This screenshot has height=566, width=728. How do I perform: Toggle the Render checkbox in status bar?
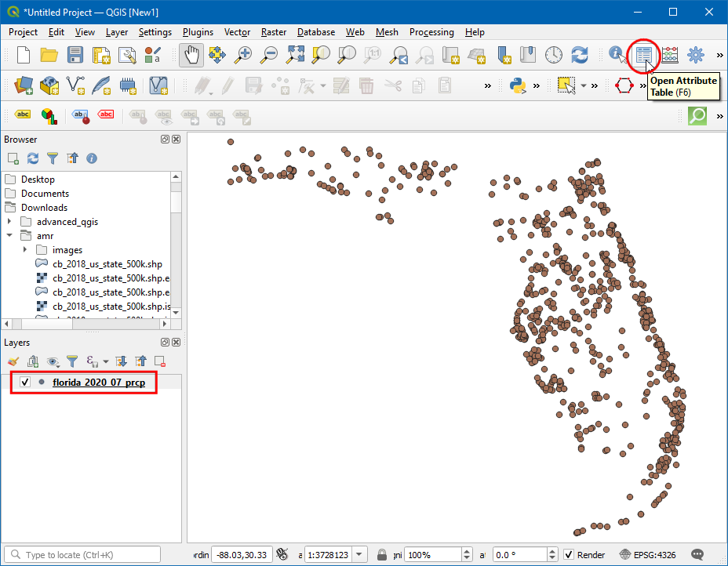click(570, 555)
